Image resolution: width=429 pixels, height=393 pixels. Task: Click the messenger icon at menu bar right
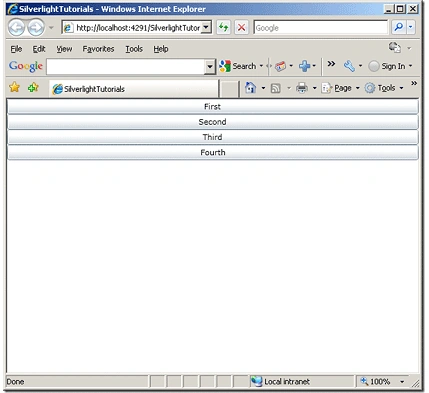click(x=395, y=47)
